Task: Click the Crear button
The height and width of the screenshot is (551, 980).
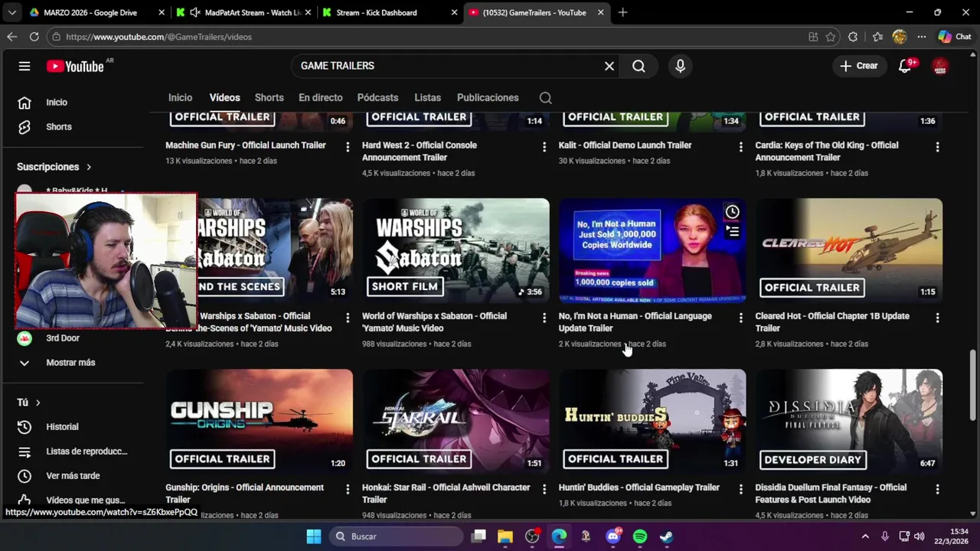Action: 859,67
